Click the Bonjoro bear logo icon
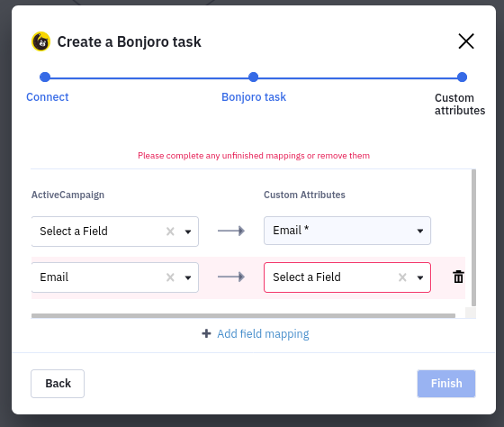Image resolution: width=504 pixels, height=427 pixels. (x=40, y=41)
